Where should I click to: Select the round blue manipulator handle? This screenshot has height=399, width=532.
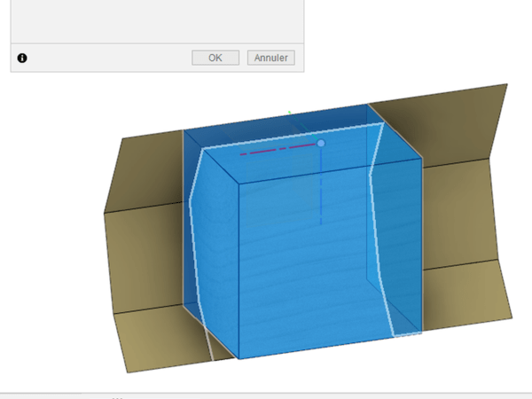321,143
